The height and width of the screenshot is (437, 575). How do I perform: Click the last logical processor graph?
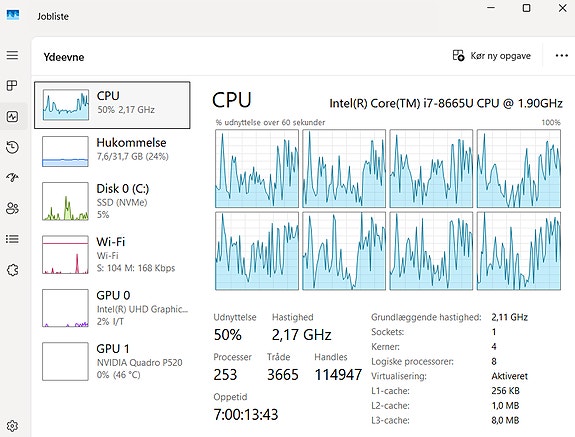coord(519,251)
